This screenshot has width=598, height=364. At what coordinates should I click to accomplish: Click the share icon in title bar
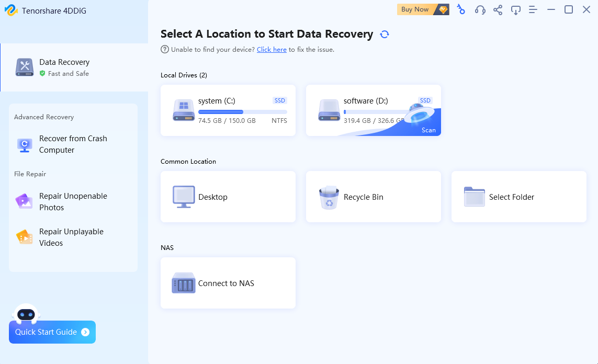coord(498,9)
